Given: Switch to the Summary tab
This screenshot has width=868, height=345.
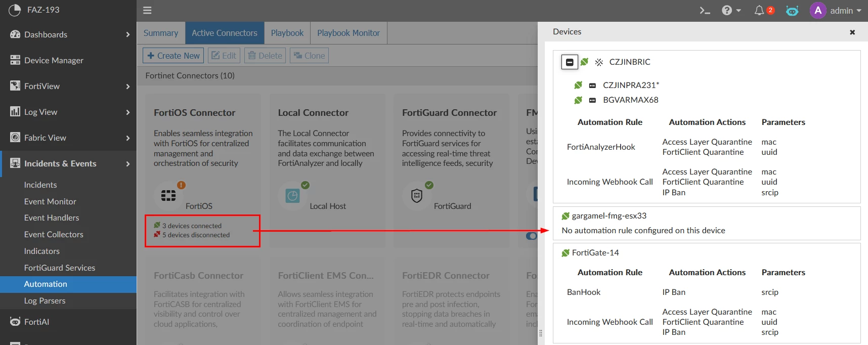Looking at the screenshot, I should [161, 33].
